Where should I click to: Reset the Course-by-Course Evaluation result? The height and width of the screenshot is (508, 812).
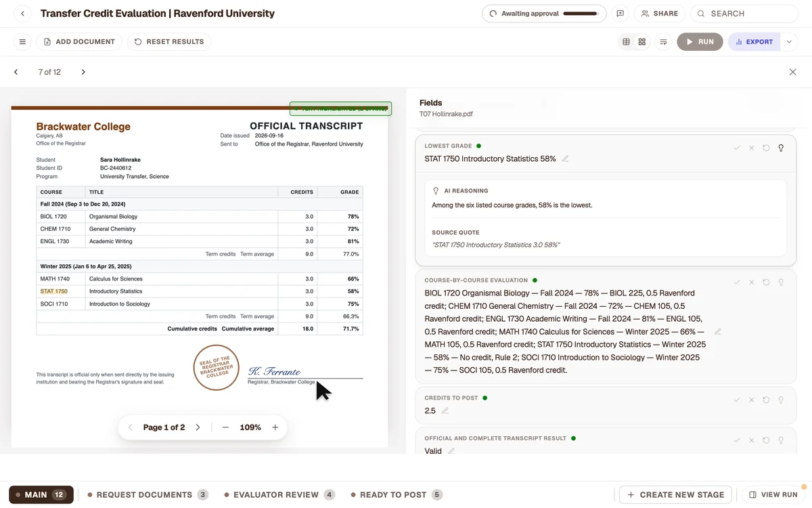pos(766,282)
